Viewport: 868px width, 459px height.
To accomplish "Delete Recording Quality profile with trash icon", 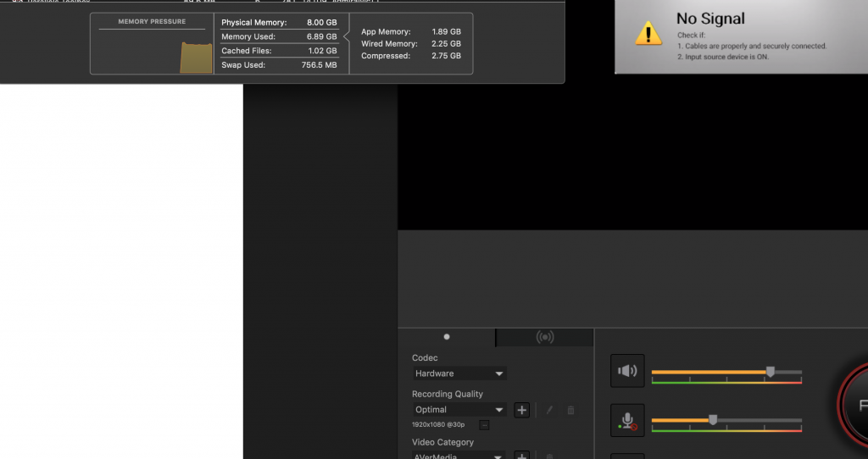I will pyautogui.click(x=570, y=410).
